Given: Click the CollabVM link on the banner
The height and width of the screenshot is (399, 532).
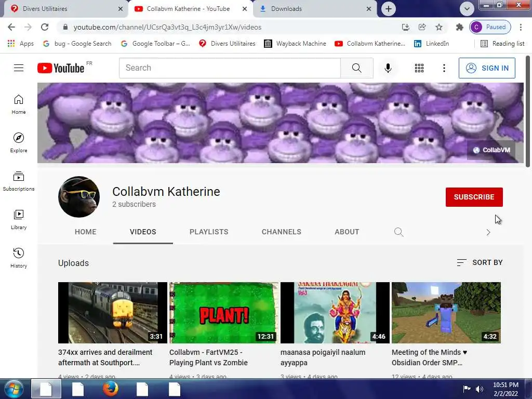Looking at the screenshot, I should pyautogui.click(x=491, y=150).
